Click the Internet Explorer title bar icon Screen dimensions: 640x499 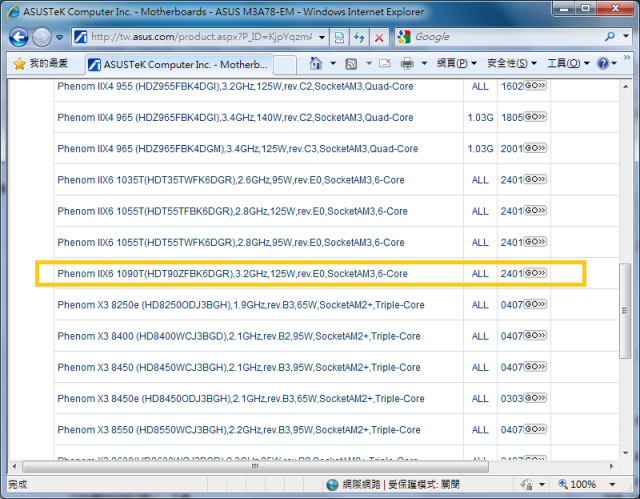13,12
